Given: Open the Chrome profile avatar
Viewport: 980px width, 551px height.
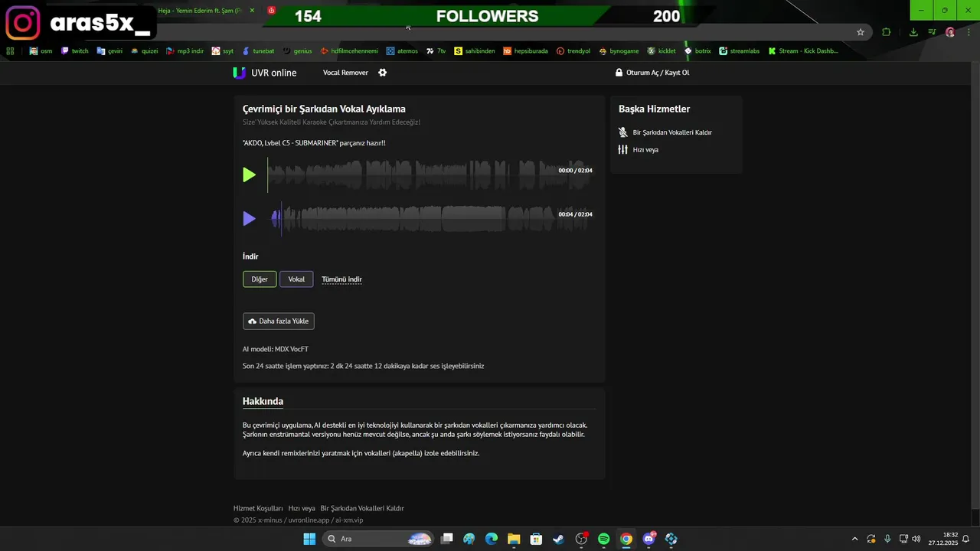Looking at the screenshot, I should click(x=950, y=32).
